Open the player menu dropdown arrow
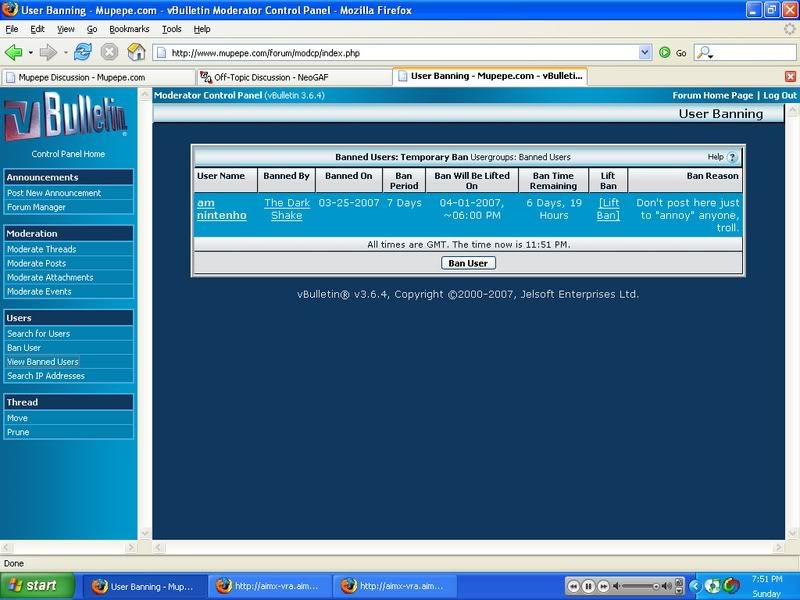Image resolution: width=800 pixels, height=600 pixels. [679, 590]
